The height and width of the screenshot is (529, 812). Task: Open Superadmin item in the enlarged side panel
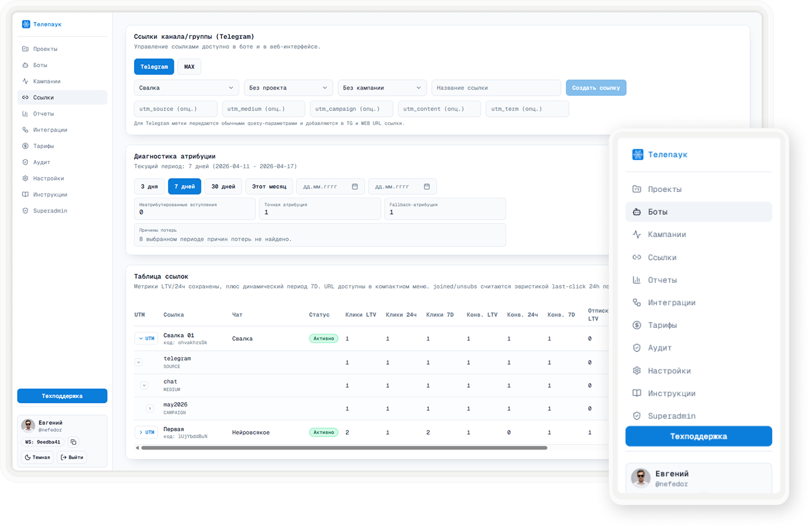699,416
